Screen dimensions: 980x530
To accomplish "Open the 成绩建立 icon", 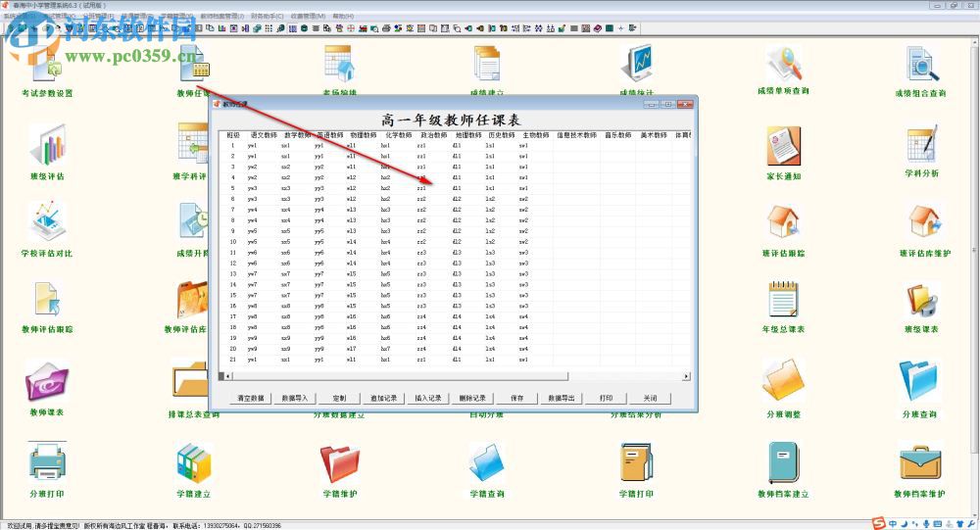I will click(x=487, y=65).
